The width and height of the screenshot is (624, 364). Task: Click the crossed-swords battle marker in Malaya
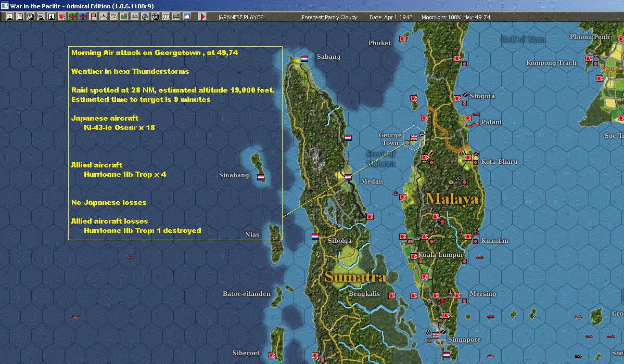pos(457,178)
